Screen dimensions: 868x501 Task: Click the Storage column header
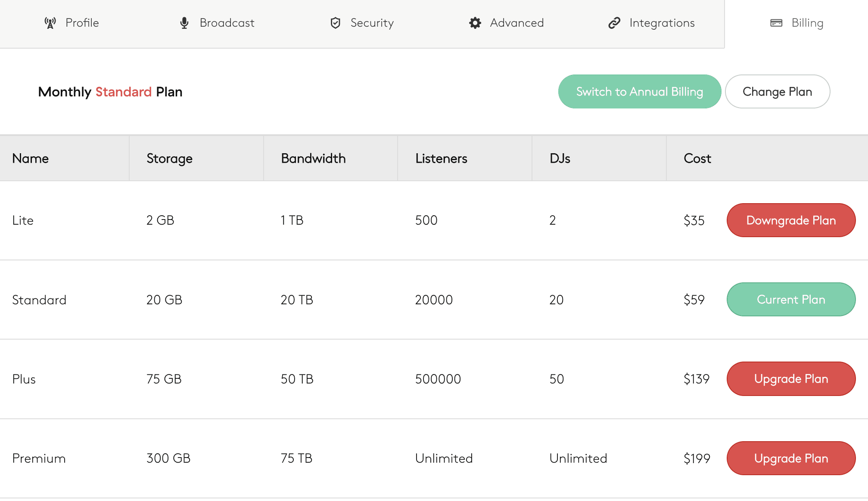coord(169,158)
